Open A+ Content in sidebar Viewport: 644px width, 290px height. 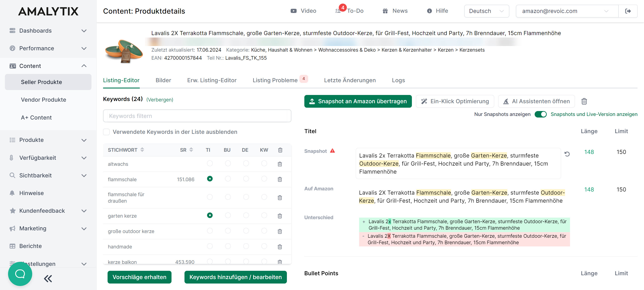(36, 117)
